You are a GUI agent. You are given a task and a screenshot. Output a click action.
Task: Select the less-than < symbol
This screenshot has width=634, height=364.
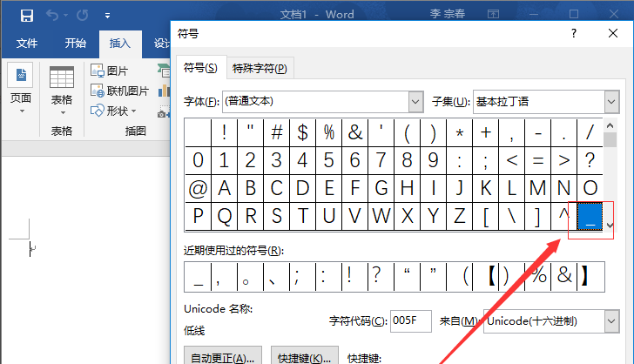tap(512, 160)
